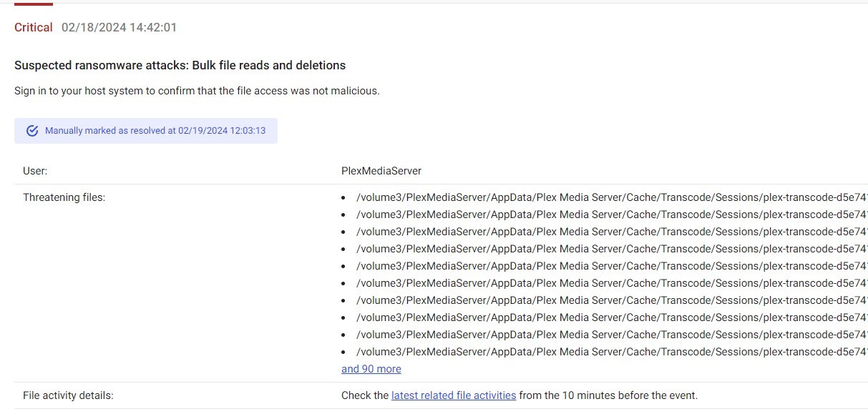Open the "latest related file activities" link
The width and height of the screenshot is (868, 414).
tap(454, 395)
